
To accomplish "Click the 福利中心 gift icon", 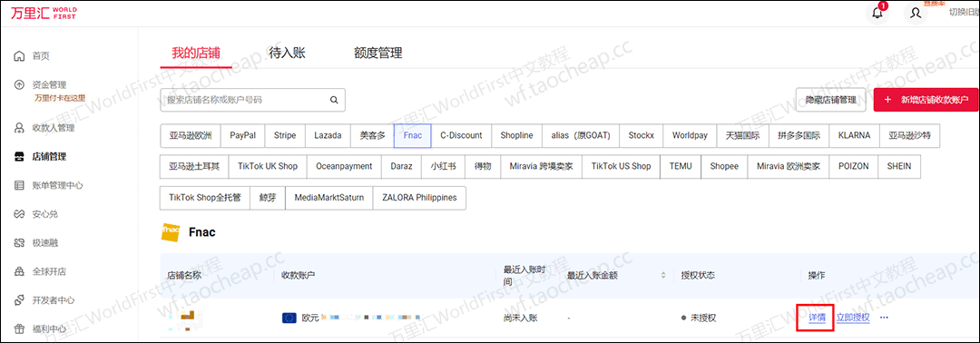I will 19,328.
